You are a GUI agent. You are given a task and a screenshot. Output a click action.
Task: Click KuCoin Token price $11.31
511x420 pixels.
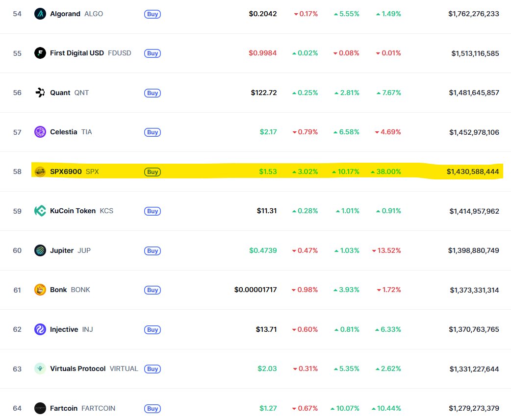[x=267, y=211]
